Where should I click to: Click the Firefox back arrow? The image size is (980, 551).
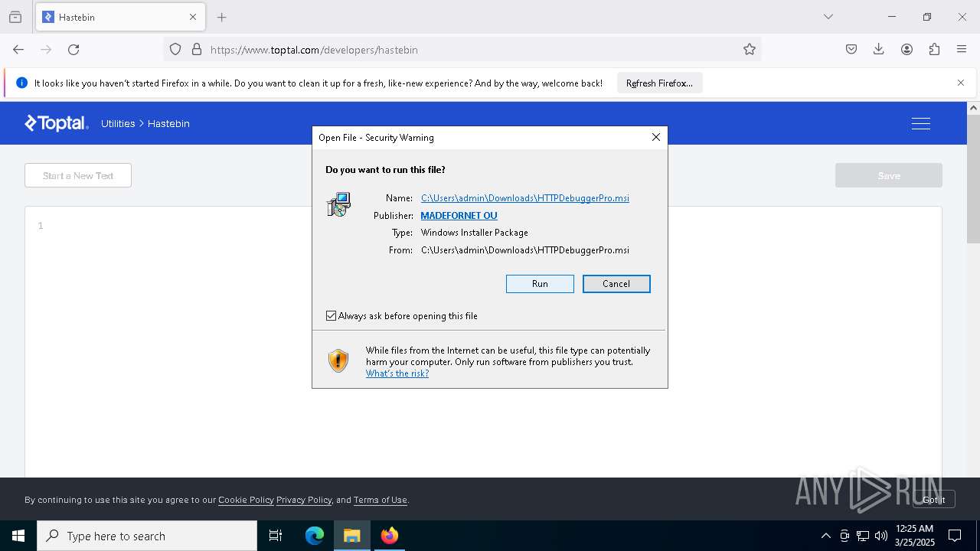click(x=18, y=50)
